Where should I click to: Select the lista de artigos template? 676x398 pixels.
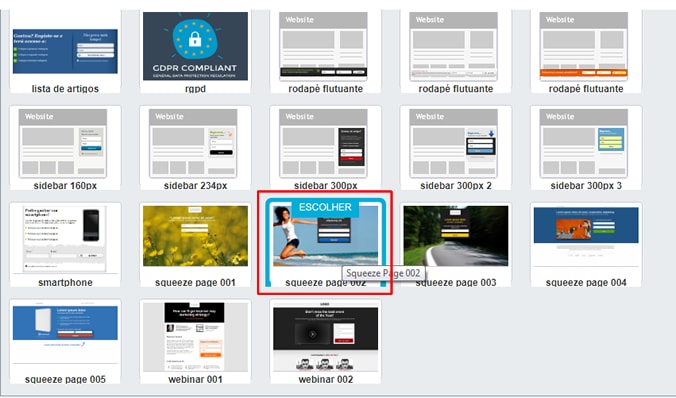click(x=65, y=51)
